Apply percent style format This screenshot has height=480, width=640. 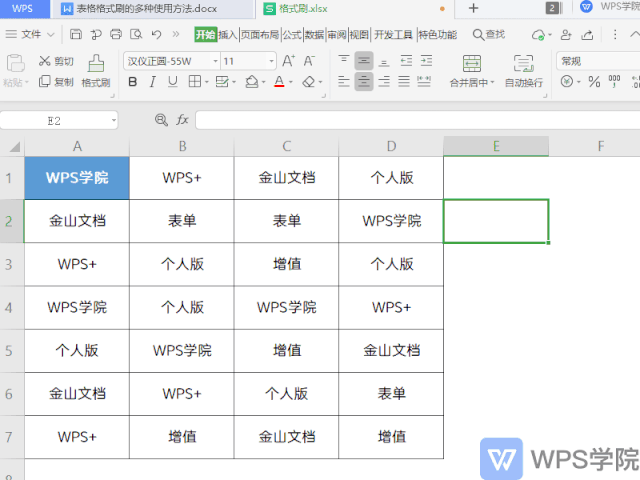[x=594, y=82]
